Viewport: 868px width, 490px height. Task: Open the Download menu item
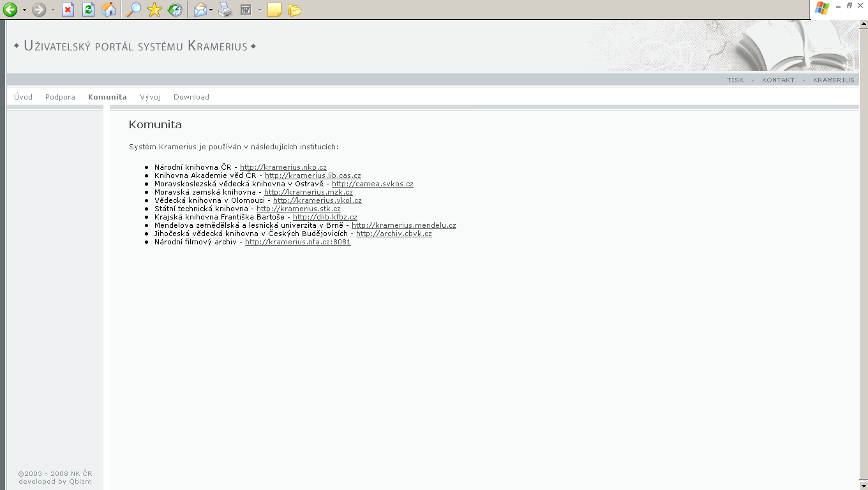pyautogui.click(x=191, y=97)
